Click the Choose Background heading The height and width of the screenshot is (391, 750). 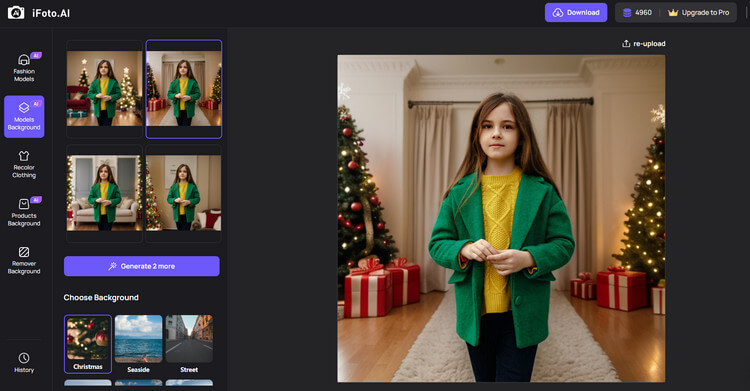pyautogui.click(x=101, y=298)
